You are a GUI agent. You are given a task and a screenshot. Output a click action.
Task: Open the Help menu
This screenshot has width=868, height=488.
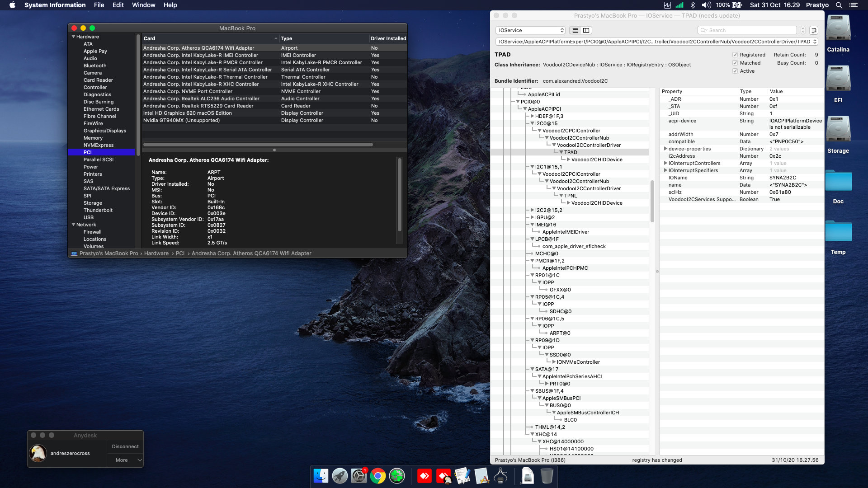click(x=170, y=5)
